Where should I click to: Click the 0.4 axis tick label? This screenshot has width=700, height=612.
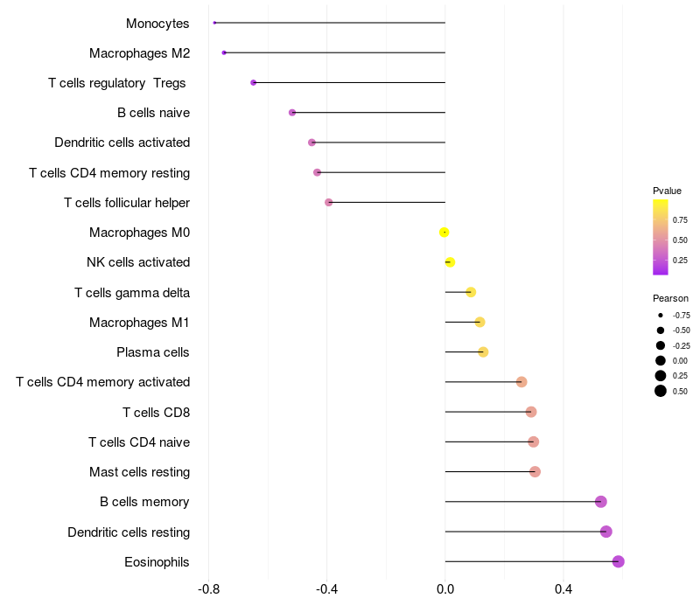(x=563, y=589)
